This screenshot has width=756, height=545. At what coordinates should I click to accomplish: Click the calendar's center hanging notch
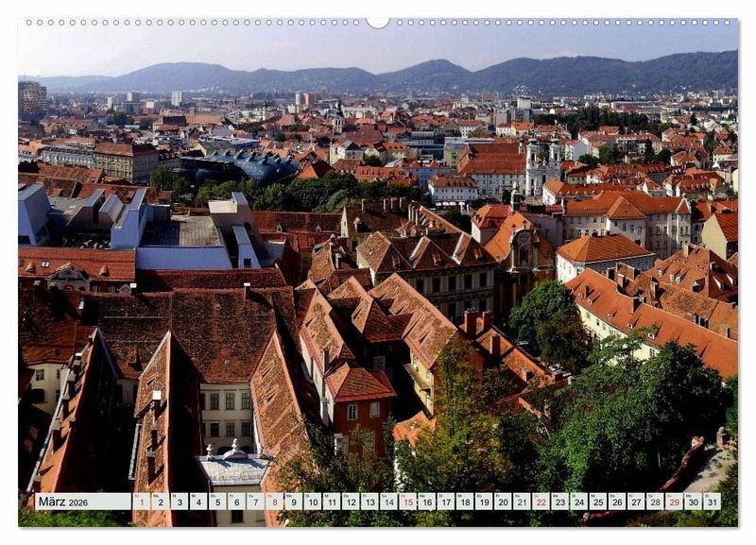378,23
